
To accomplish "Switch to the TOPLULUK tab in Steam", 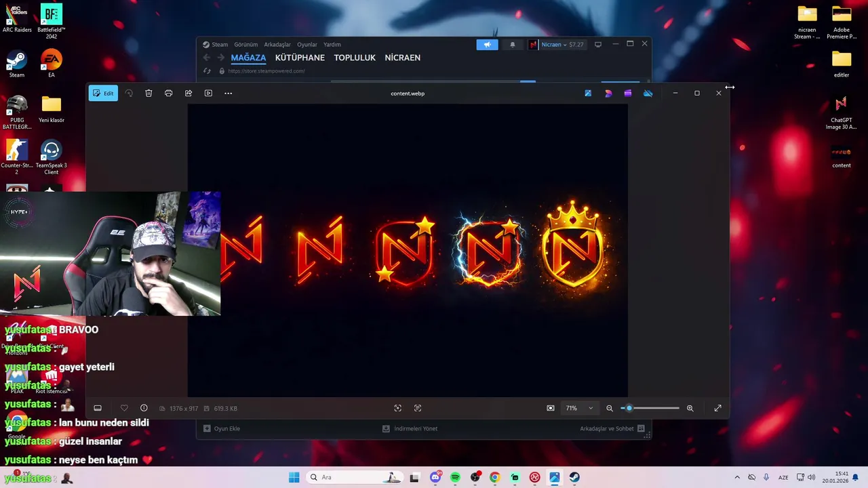I will click(355, 58).
